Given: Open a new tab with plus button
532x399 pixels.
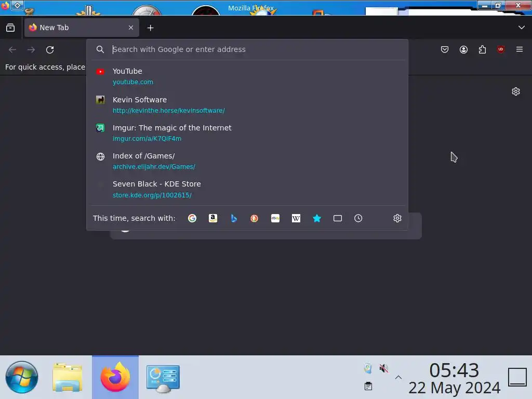Looking at the screenshot, I should [x=150, y=28].
